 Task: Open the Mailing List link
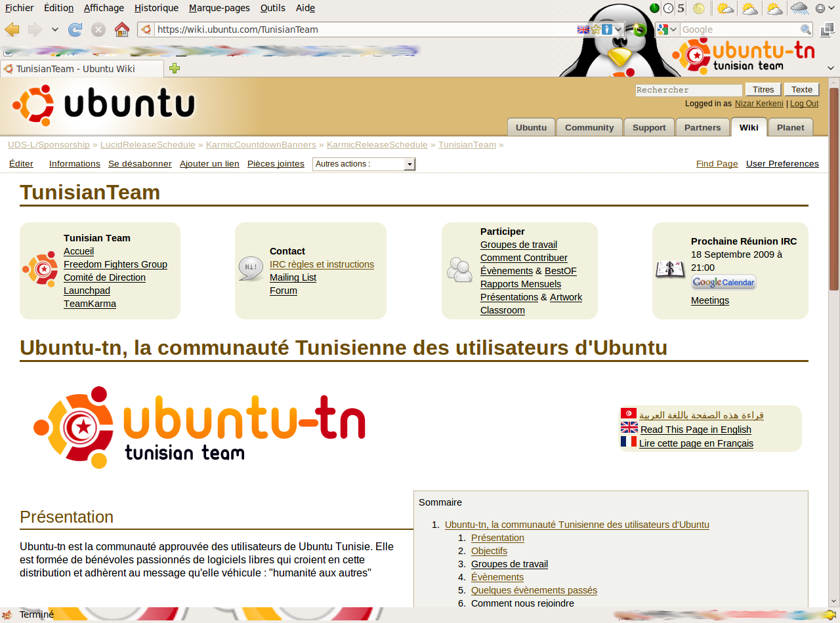(x=293, y=277)
